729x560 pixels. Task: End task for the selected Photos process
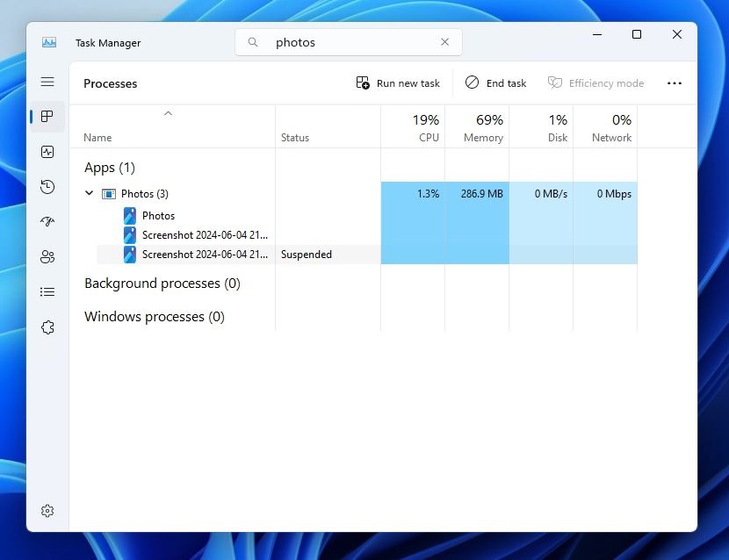click(x=495, y=83)
